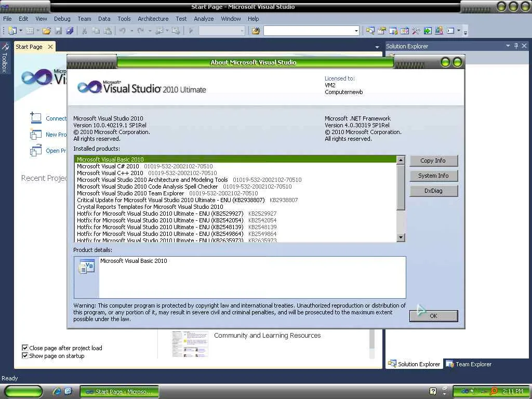Click the help question mark tray icon
The width and height of the screenshot is (532, 399).
[433, 391]
